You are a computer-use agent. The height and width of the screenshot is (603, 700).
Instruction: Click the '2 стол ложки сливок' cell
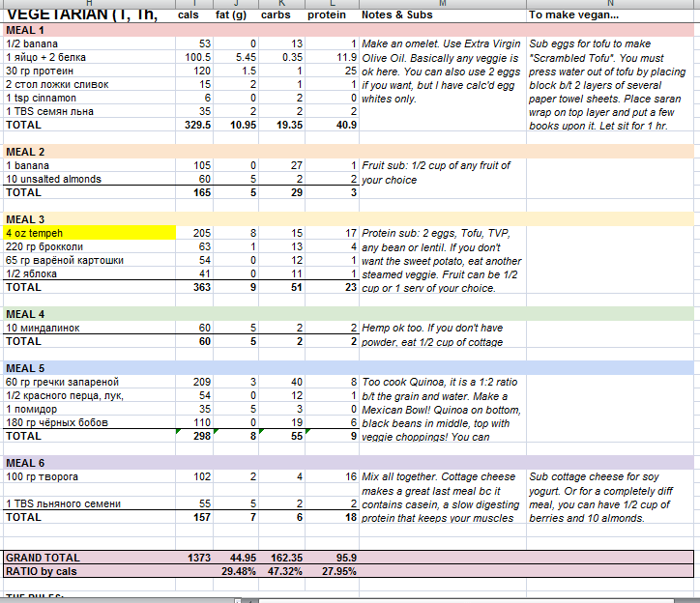[89, 84]
